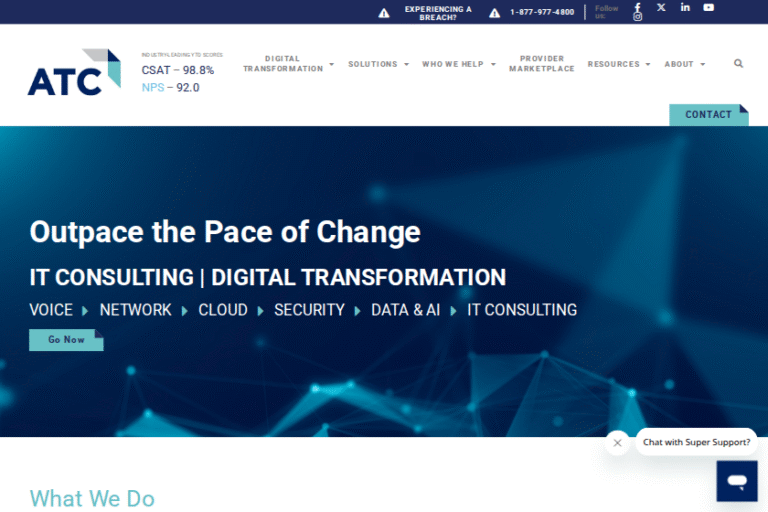The width and height of the screenshot is (768, 512).
Task: Visit the LinkedIn profile icon
Action: pos(685,7)
